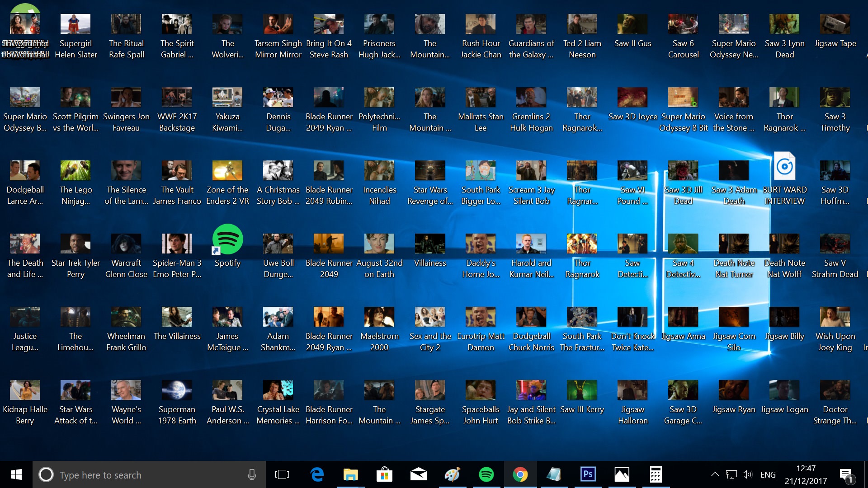
Task: Select The Vault James Franco file
Action: click(x=177, y=183)
